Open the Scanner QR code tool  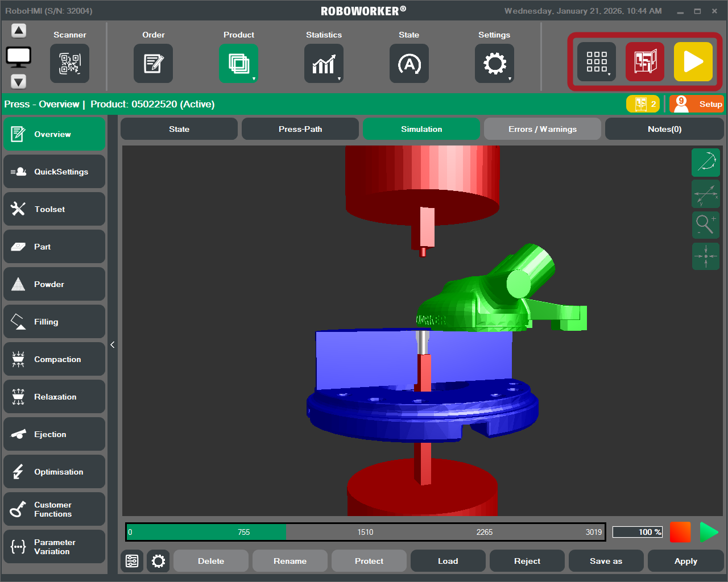click(x=70, y=63)
